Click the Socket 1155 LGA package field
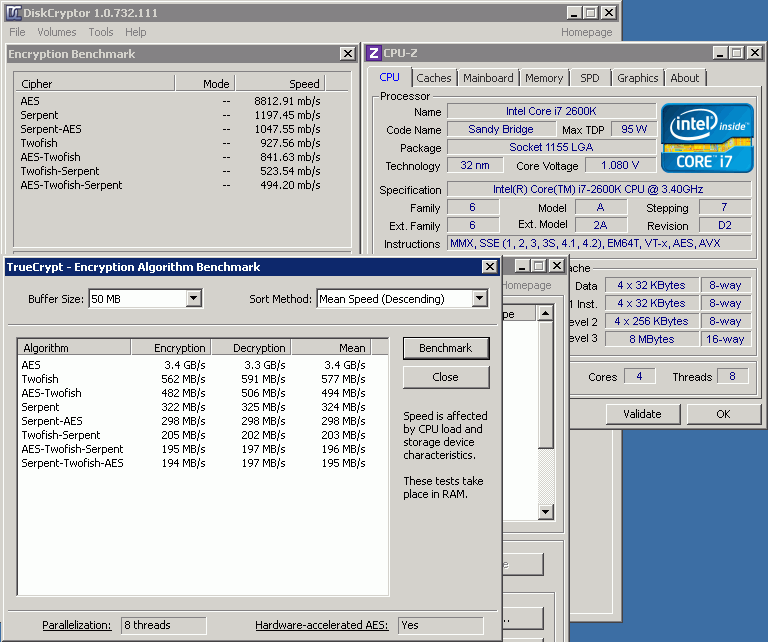The width and height of the screenshot is (768, 642). (551, 147)
